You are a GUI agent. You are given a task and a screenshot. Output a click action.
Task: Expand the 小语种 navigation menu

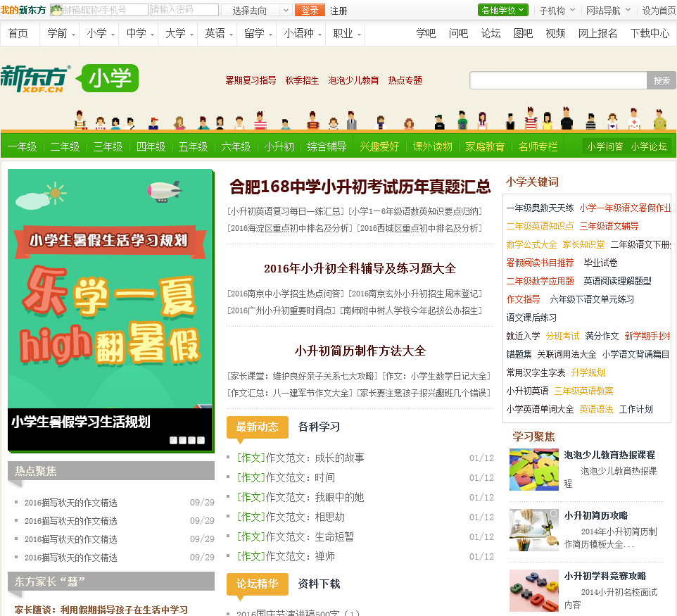(303, 33)
